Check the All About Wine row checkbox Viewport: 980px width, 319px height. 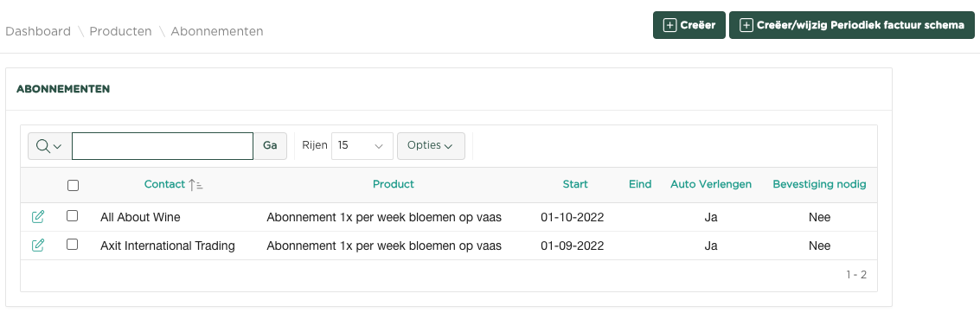coord(73,216)
